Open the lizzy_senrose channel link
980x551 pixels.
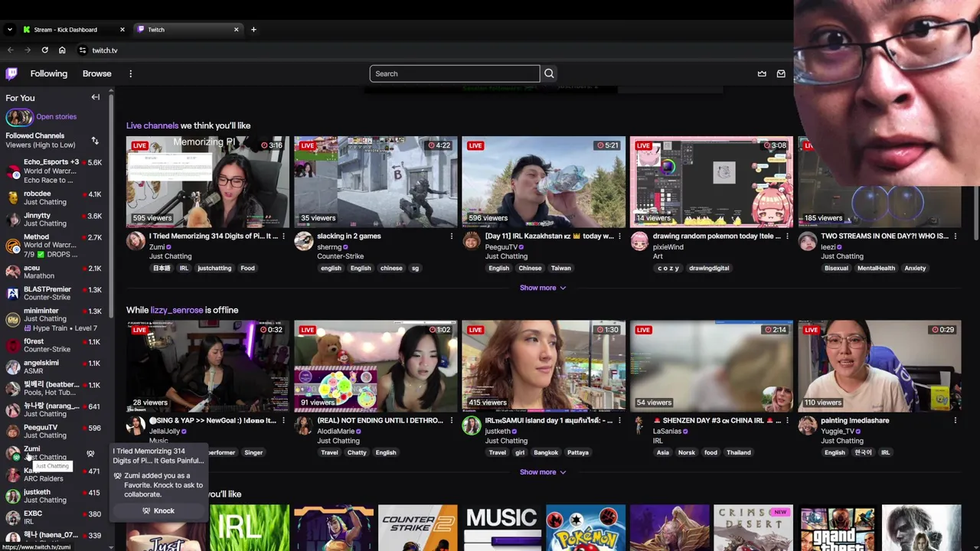(x=177, y=310)
